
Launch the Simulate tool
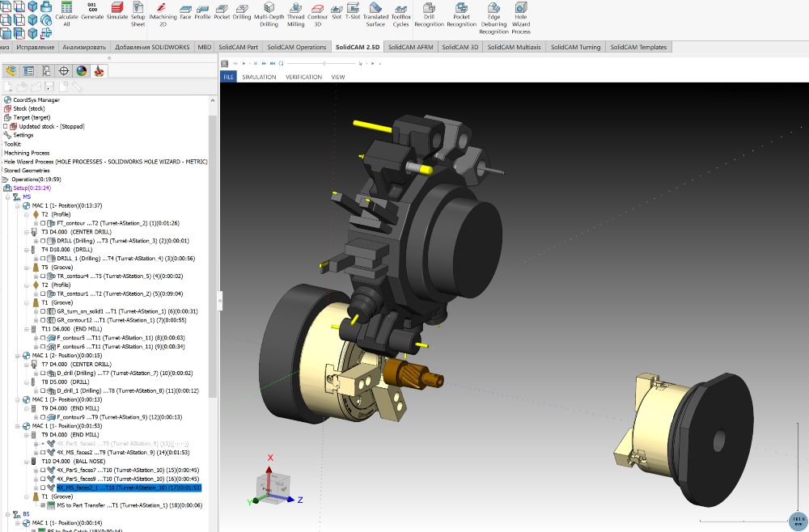point(116,15)
